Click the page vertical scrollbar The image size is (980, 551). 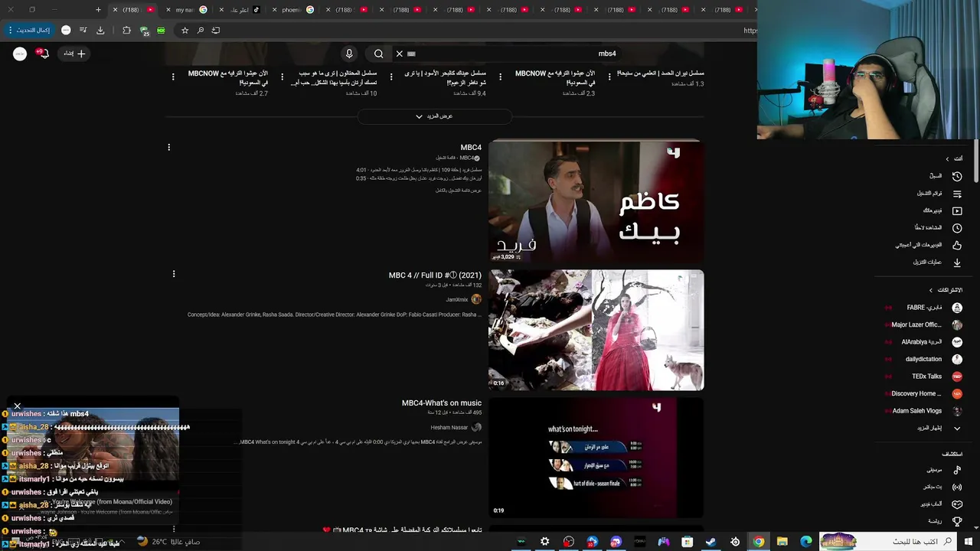point(976,161)
